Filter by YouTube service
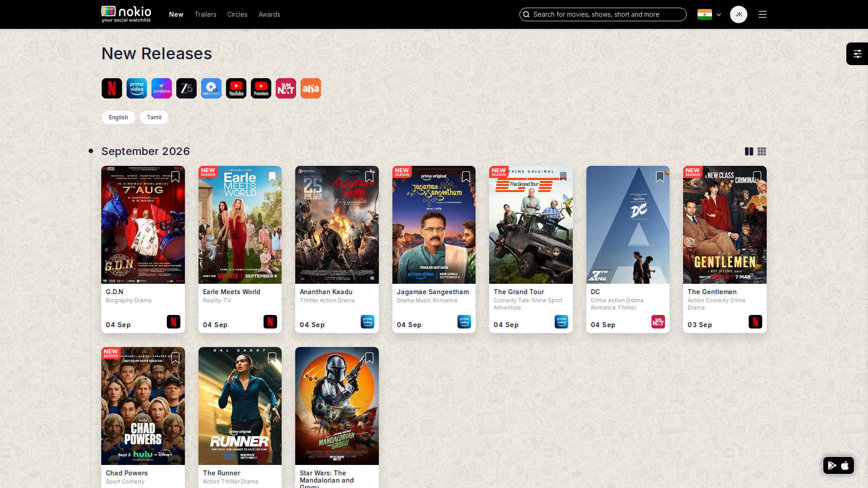The image size is (868, 488). click(x=236, y=89)
